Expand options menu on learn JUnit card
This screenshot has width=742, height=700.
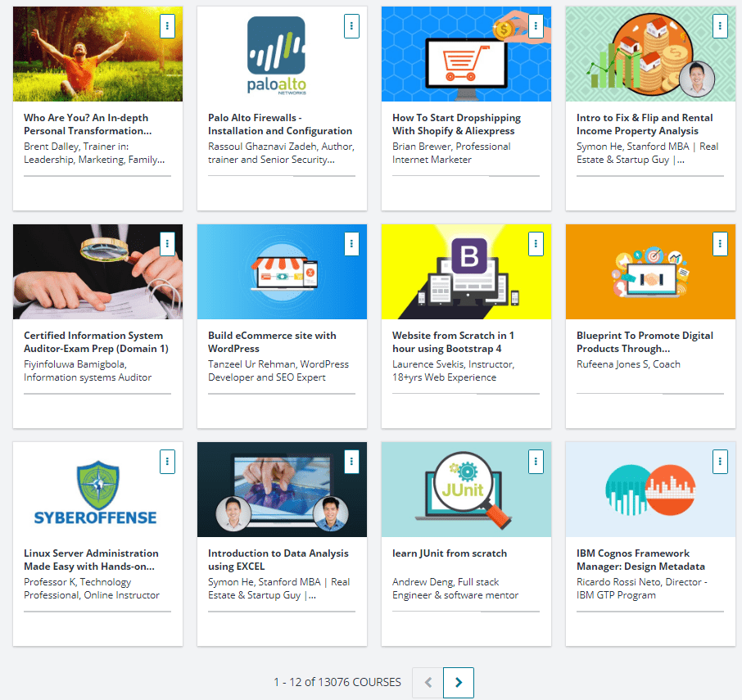[x=536, y=462]
